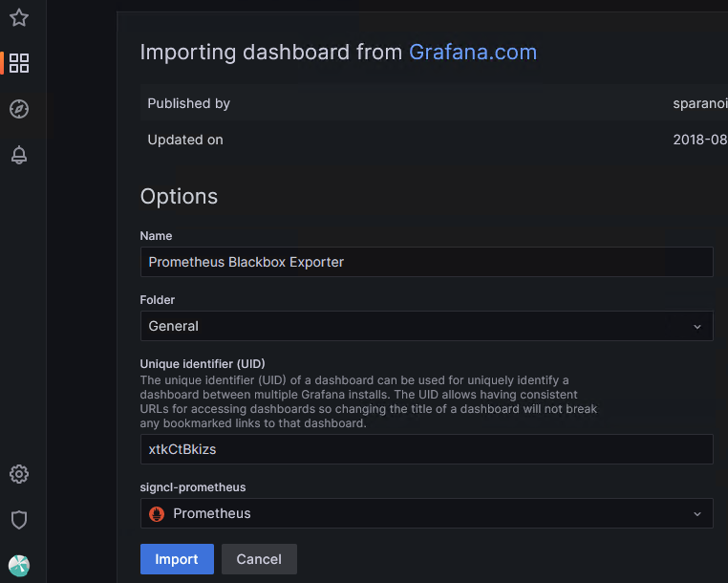Click the chevron of the Prometheus selector
The width and height of the screenshot is (728, 583).
coord(696,513)
